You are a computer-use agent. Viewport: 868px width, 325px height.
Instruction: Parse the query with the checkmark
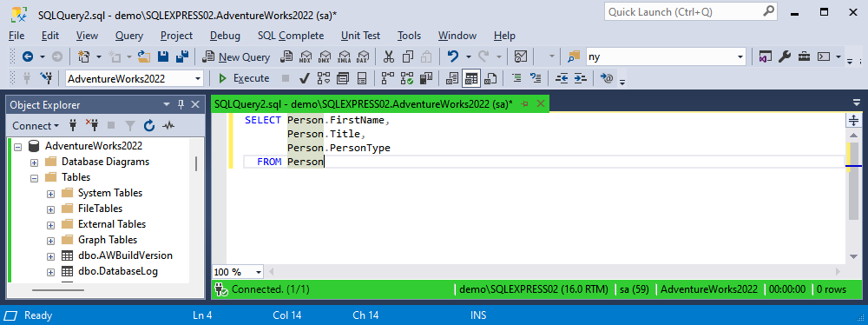304,78
